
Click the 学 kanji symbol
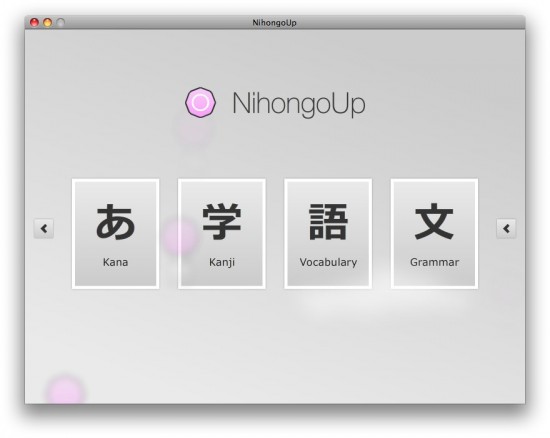coord(222,222)
